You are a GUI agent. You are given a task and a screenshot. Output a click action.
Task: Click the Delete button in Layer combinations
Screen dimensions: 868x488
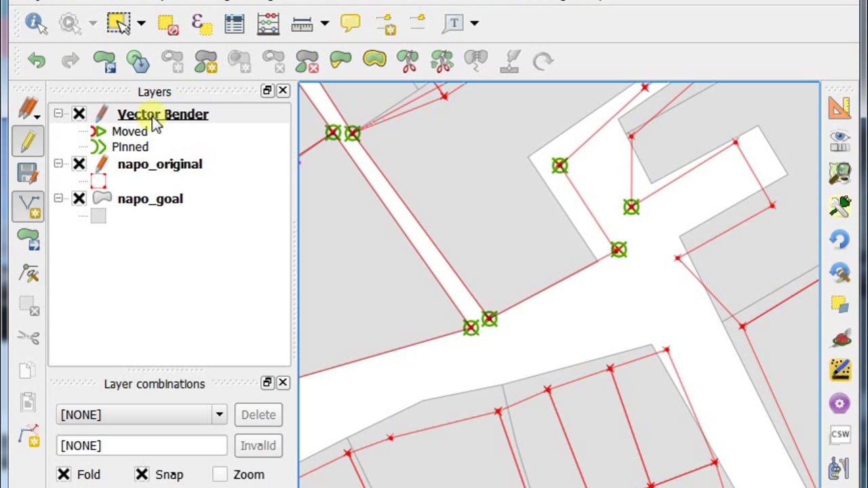pos(258,415)
